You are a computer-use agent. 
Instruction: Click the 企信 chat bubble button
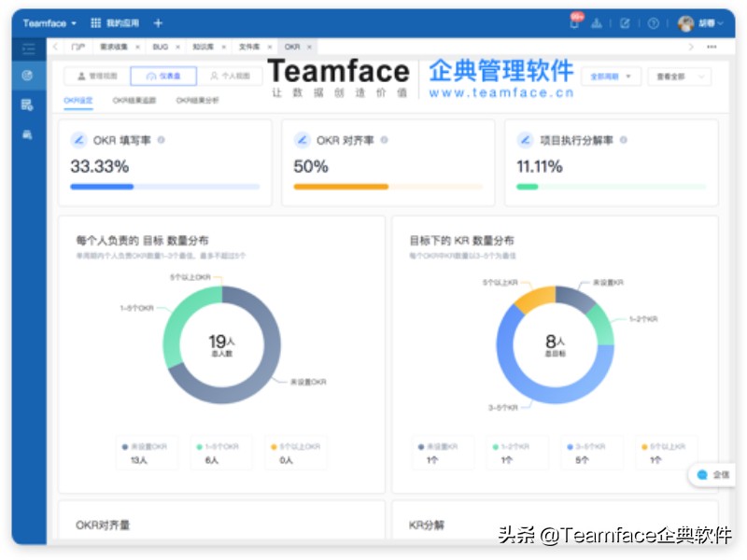tap(712, 474)
